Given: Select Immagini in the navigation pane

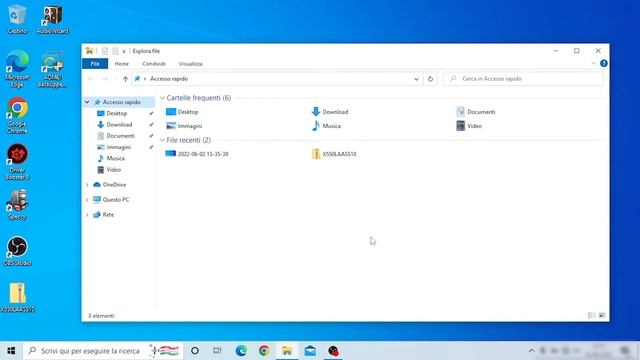Looking at the screenshot, I should coord(118,147).
